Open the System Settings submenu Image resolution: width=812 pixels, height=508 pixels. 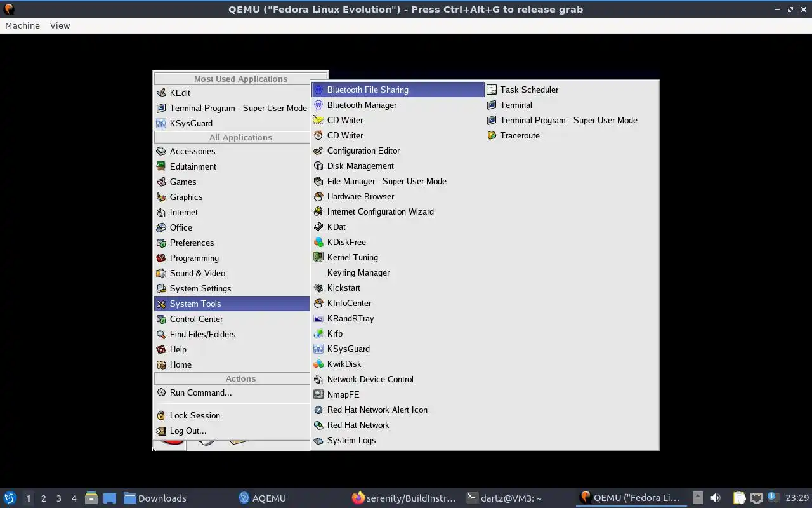(x=232, y=288)
